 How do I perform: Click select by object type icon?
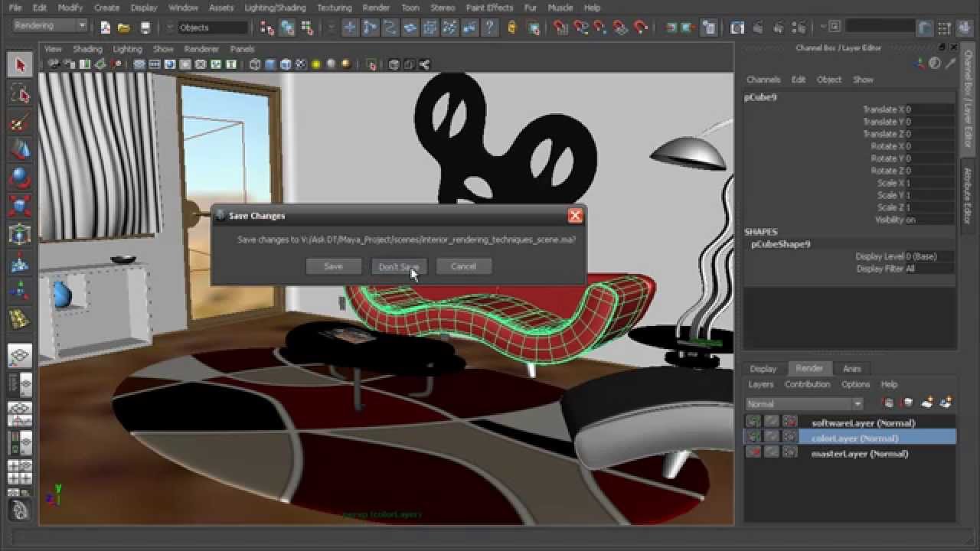click(287, 28)
